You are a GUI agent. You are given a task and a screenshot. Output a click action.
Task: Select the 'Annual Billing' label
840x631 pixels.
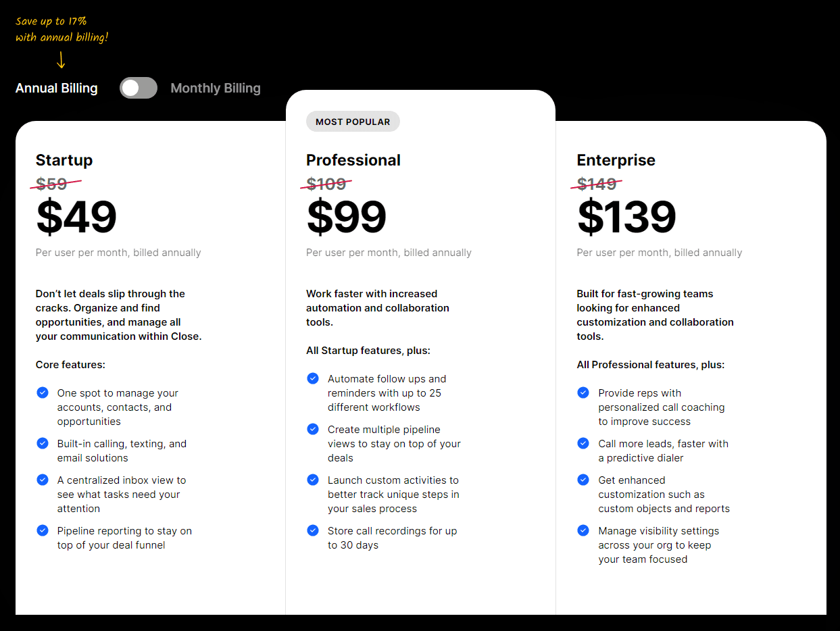[56, 88]
